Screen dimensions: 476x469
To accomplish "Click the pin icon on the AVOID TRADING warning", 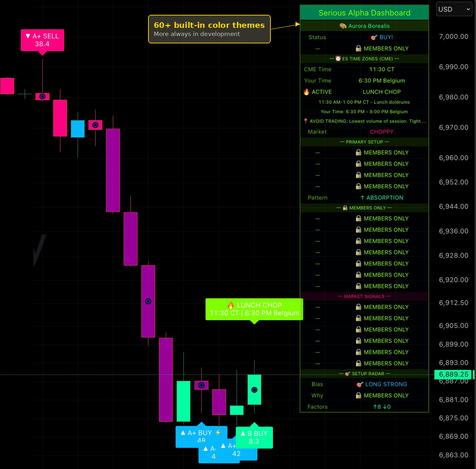I will click(x=306, y=121).
